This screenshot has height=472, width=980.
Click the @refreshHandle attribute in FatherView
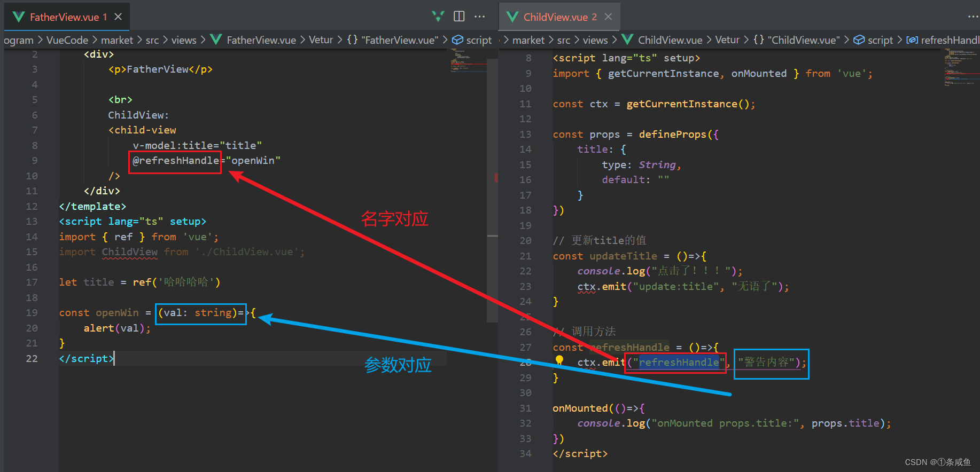176,160
